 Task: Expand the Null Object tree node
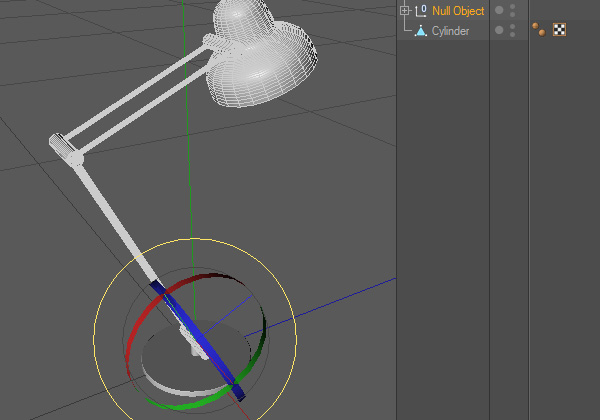tap(404, 11)
